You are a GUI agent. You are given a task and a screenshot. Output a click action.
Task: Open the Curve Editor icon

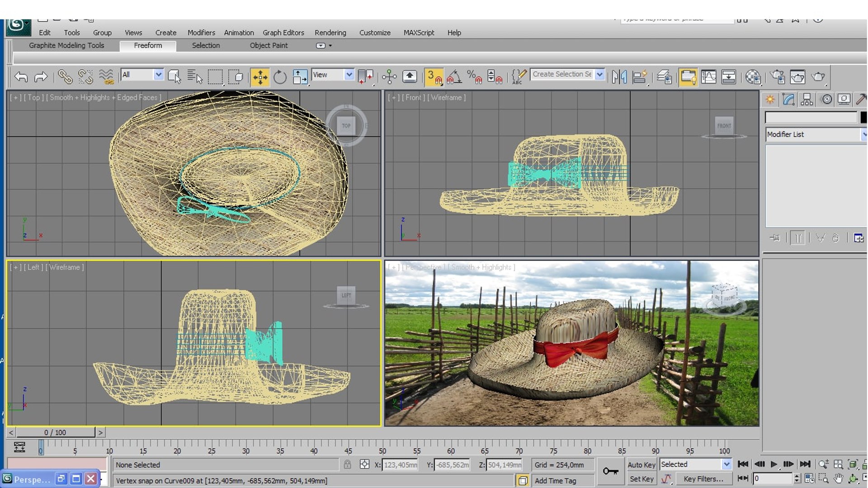708,77
